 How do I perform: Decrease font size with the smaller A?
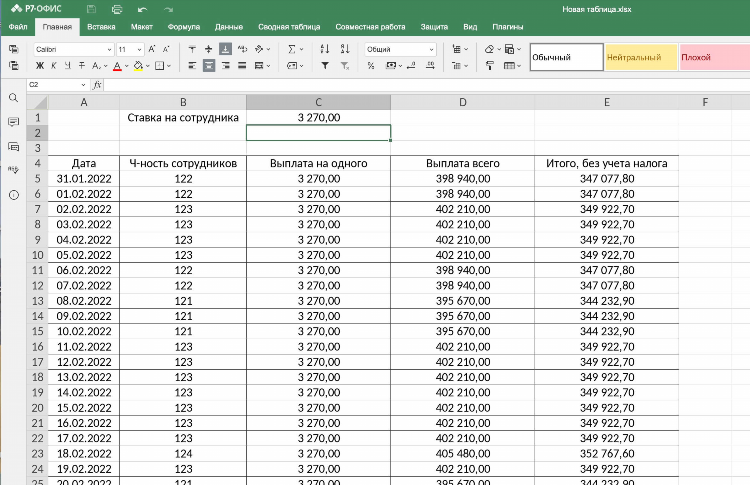[x=166, y=49]
